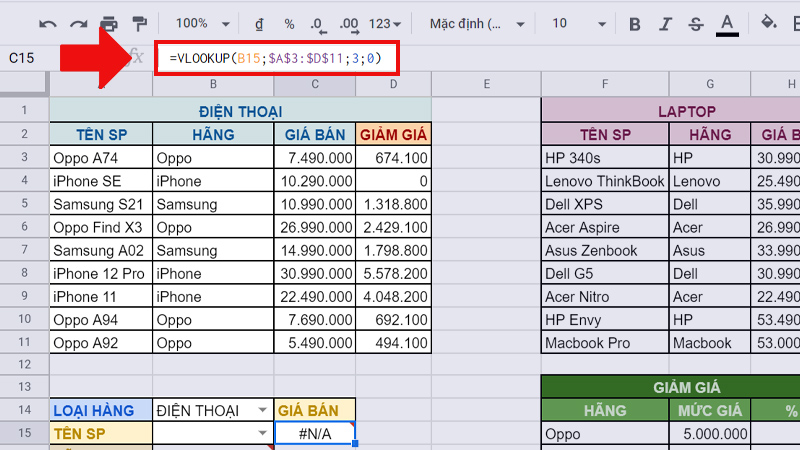
Task: Toggle Strikethrough formatting
Action: coord(695,23)
